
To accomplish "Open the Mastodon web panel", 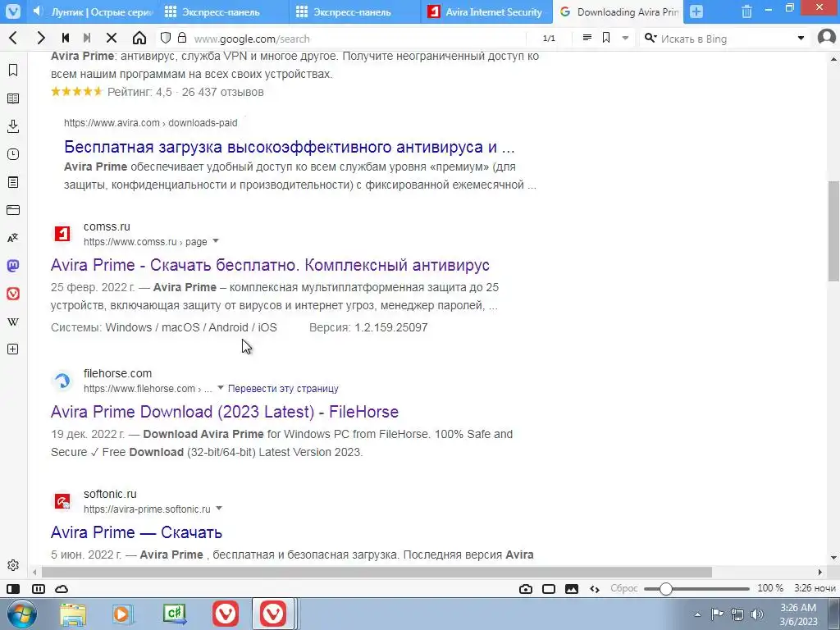I will click(x=13, y=266).
